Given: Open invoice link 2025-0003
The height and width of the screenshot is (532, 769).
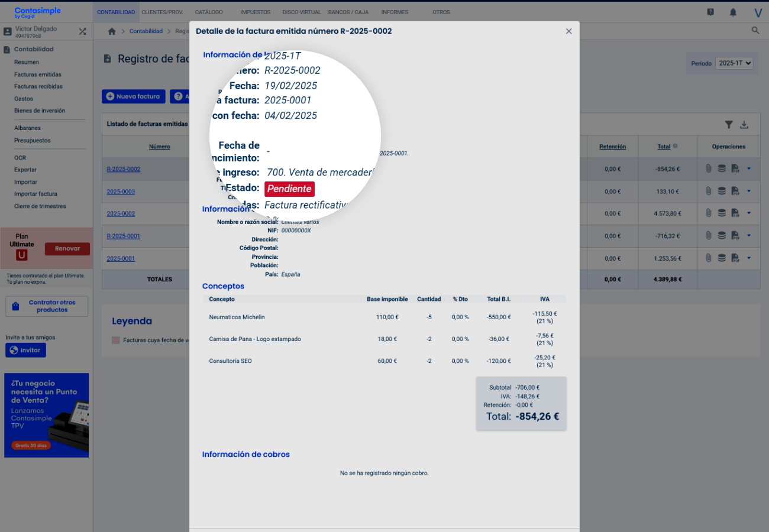Looking at the screenshot, I should 121,192.
